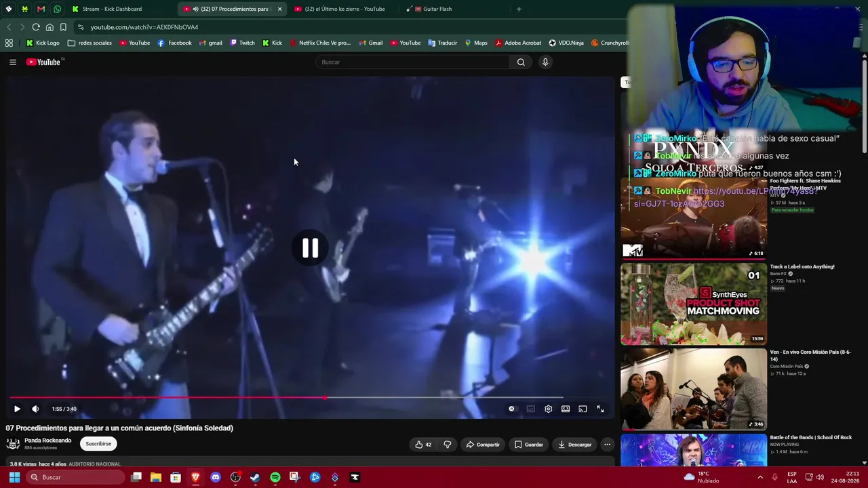868x488 pixels.
Task: Expand the redes sociales bookmarks folder
Action: click(x=90, y=43)
